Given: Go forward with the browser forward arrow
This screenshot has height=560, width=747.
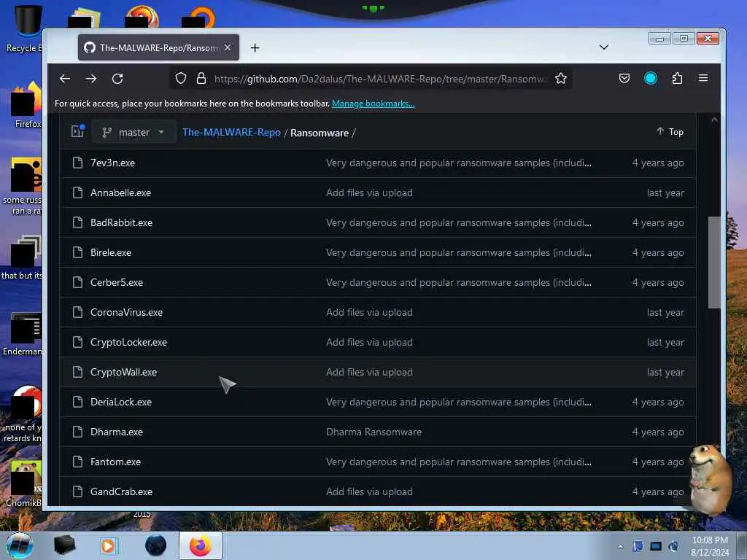Looking at the screenshot, I should pos(91,79).
